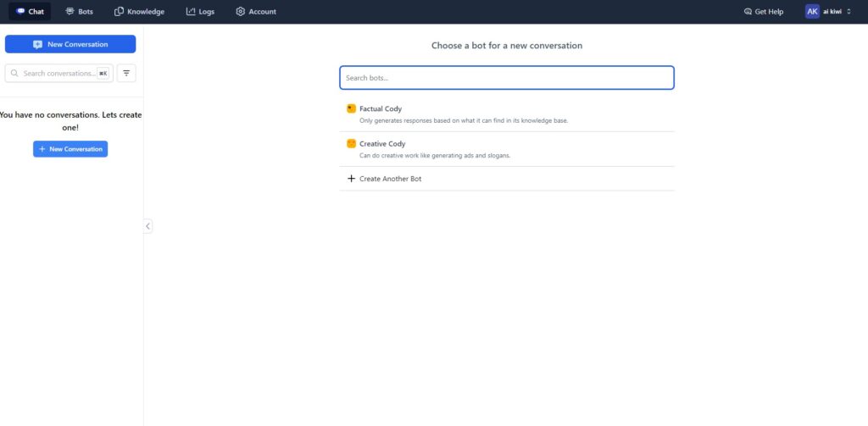Click the plus icon for Create Another Bot
This screenshot has width=868, height=426.
pos(351,178)
